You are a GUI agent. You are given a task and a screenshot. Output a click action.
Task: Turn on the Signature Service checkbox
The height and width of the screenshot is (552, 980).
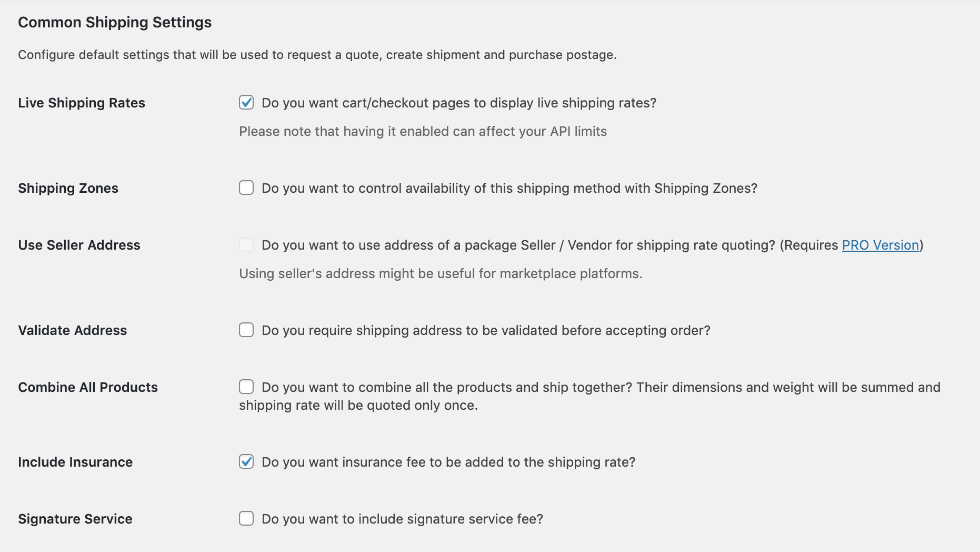[246, 518]
